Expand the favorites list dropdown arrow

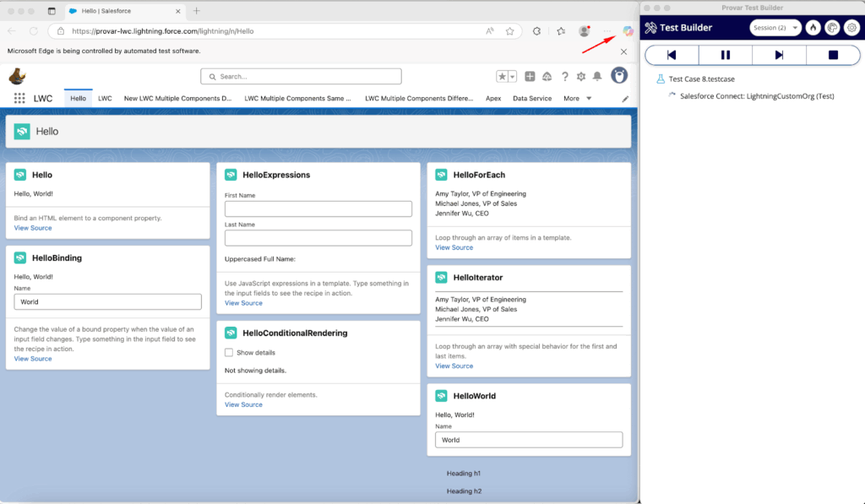tap(513, 77)
